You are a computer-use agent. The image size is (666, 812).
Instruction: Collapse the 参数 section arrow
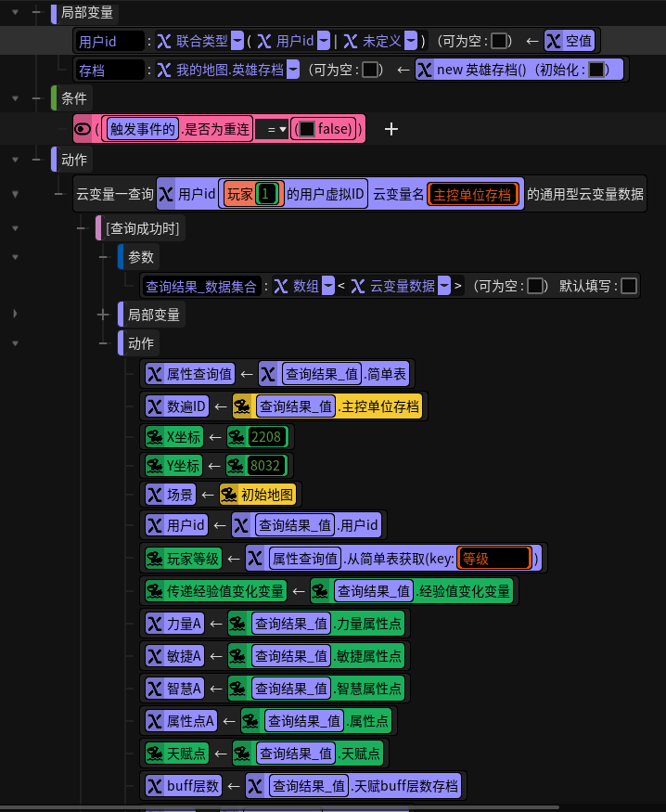click(15, 257)
